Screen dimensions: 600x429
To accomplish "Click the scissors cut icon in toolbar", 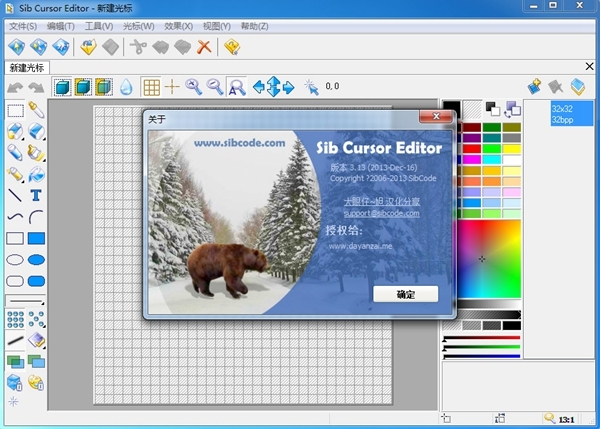I will 138,47.
